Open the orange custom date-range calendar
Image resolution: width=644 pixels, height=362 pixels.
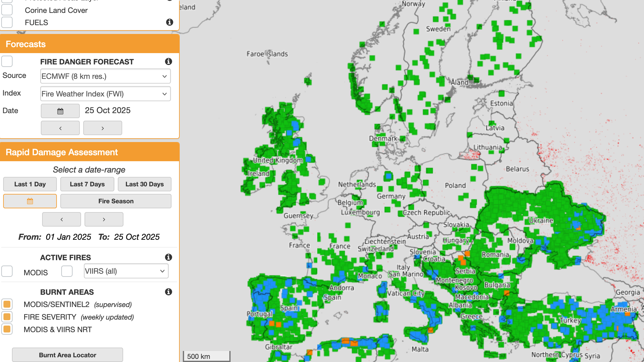30,201
